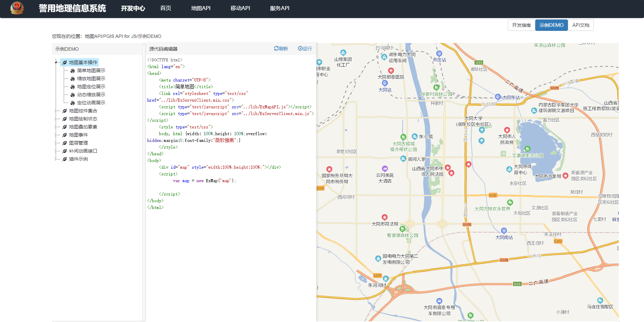The image size is (644, 322).
Task: Click the 大同南站 station marker icon
Action: click(504, 230)
